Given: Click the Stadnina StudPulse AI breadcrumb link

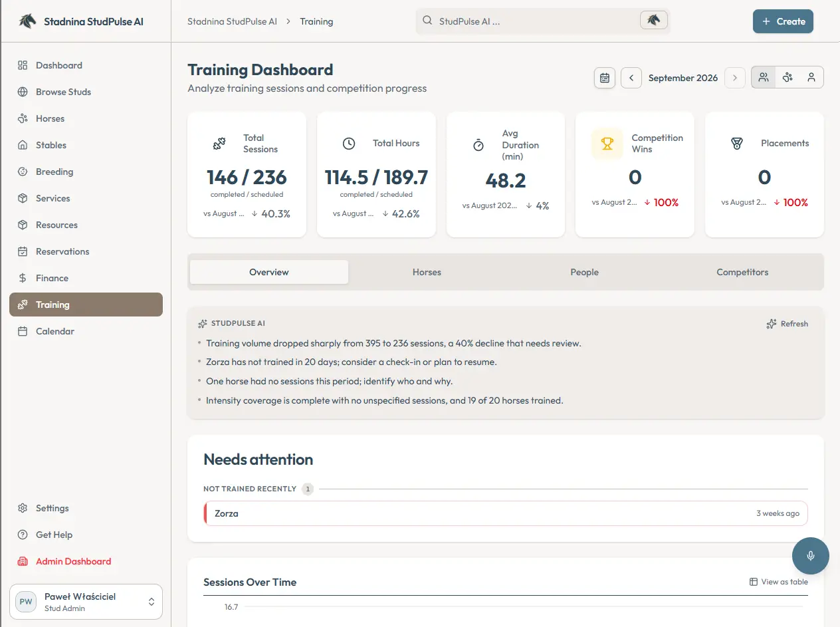Looking at the screenshot, I should click(x=232, y=21).
